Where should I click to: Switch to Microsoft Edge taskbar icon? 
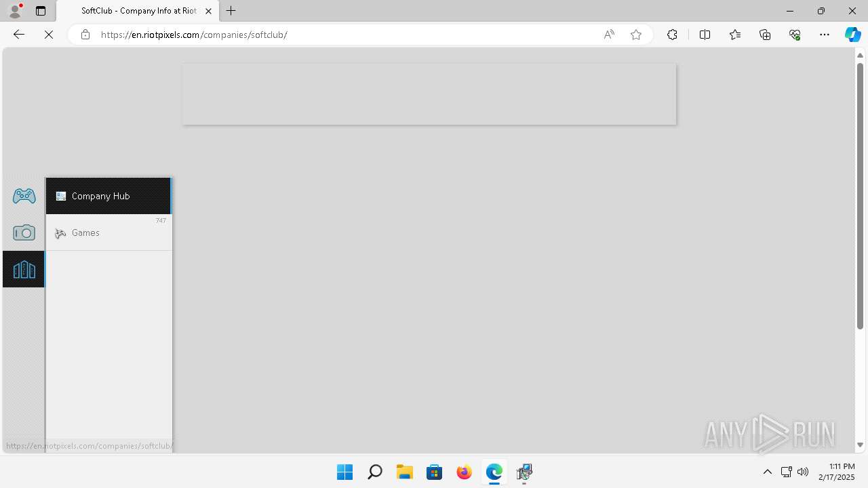point(494,472)
